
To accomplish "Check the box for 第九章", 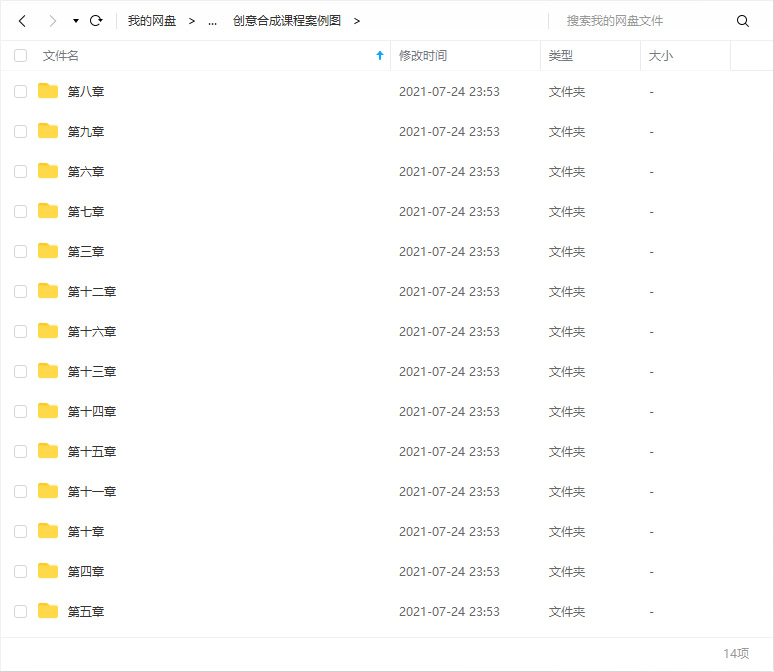I will click(20, 131).
